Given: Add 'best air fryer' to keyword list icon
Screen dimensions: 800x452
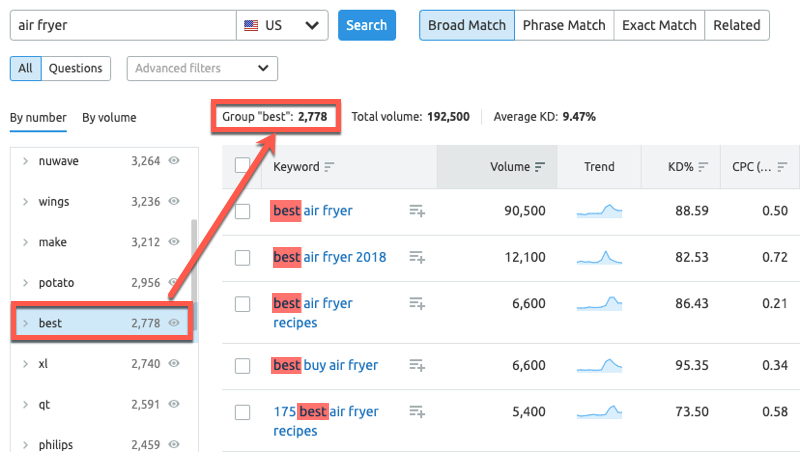Looking at the screenshot, I should 417,211.
